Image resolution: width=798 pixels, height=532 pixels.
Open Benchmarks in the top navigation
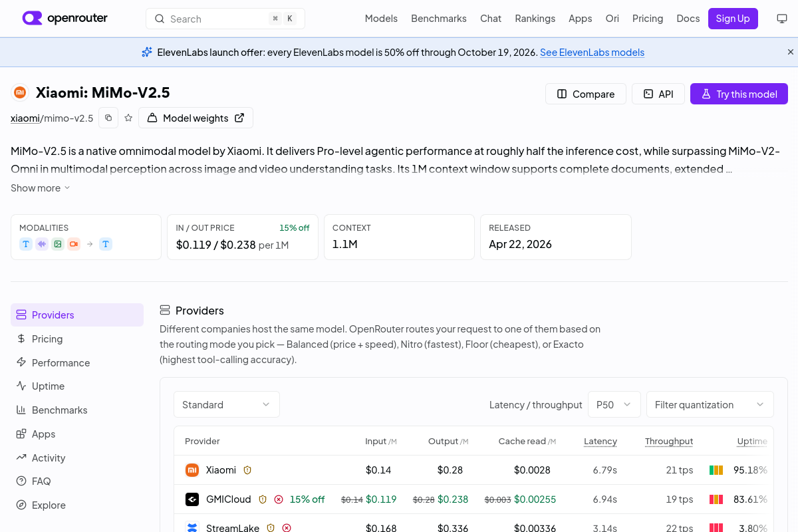(x=439, y=19)
